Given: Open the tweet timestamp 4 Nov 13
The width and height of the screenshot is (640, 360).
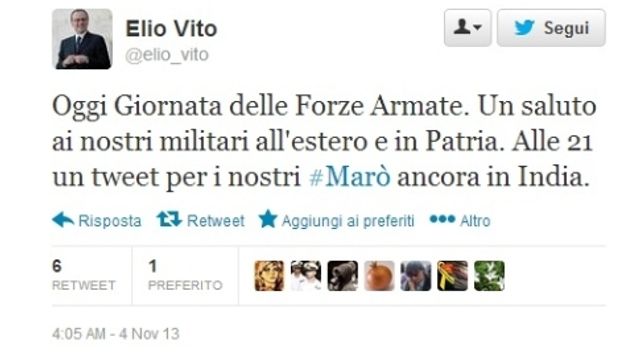Looking at the screenshot, I should [116, 334].
